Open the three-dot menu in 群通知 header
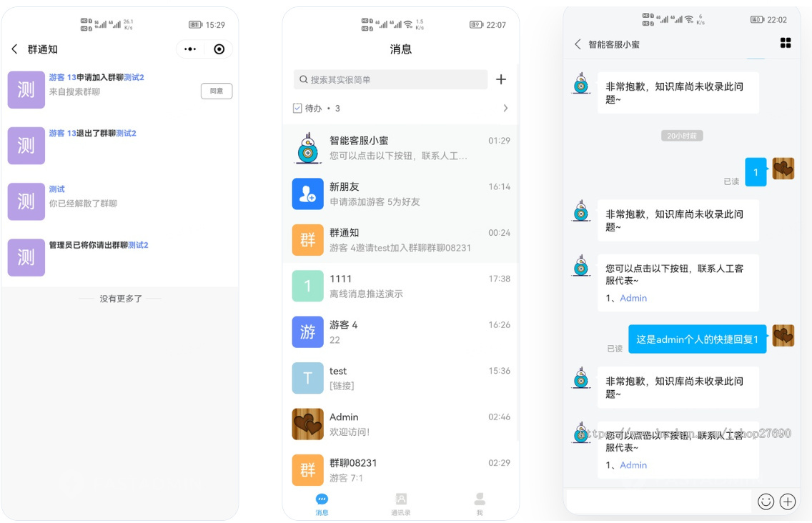The width and height of the screenshot is (812, 523). point(190,49)
